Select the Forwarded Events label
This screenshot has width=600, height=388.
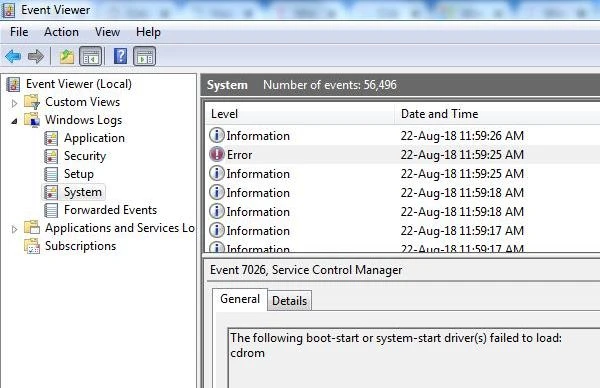click(x=111, y=210)
